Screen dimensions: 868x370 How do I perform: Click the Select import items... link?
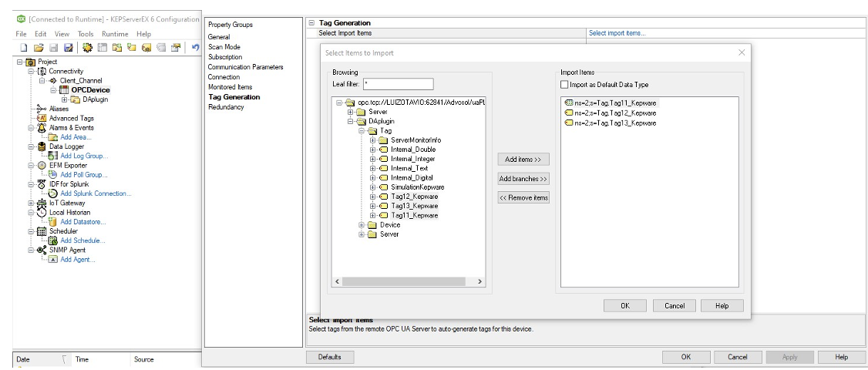click(x=617, y=33)
